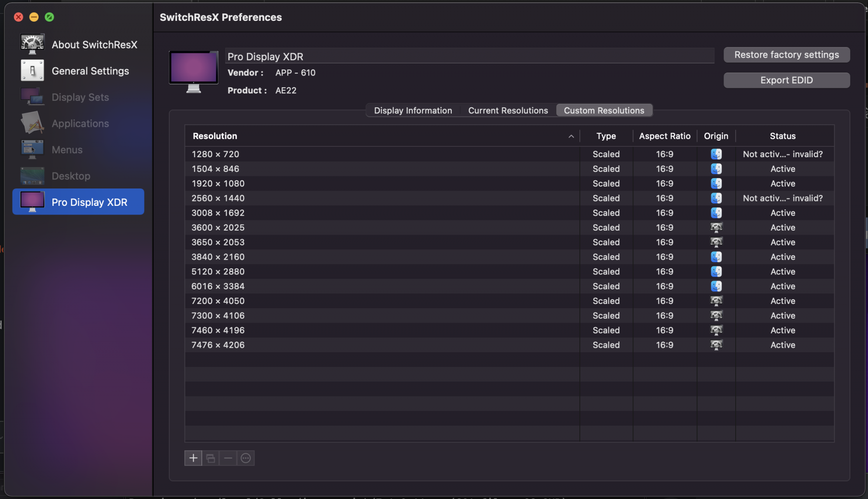Image resolution: width=868 pixels, height=499 pixels.
Task: Click the Export EDID button
Action: [786, 80]
